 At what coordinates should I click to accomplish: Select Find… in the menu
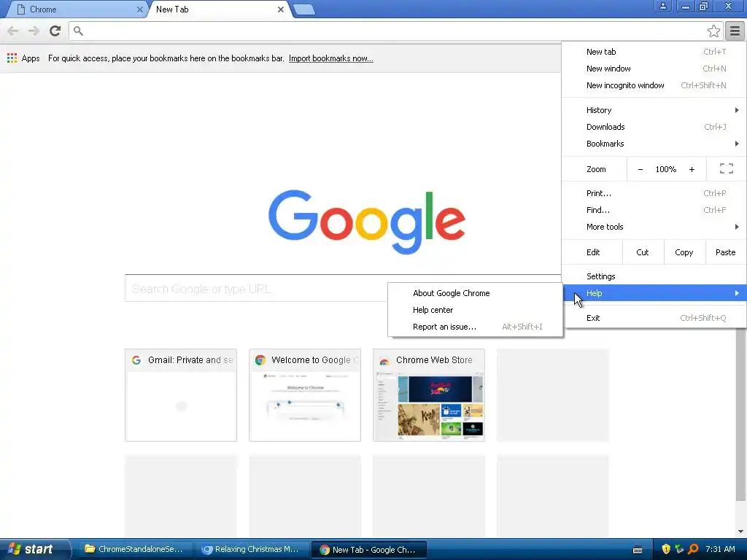[654, 210]
